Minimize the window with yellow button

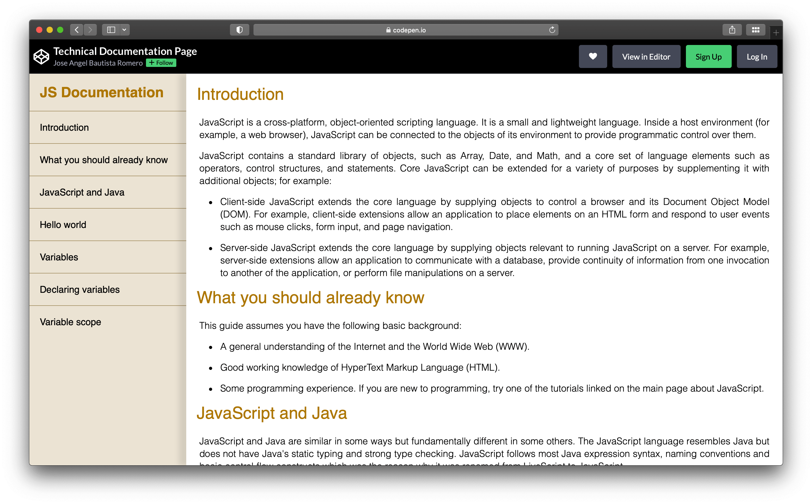50,30
